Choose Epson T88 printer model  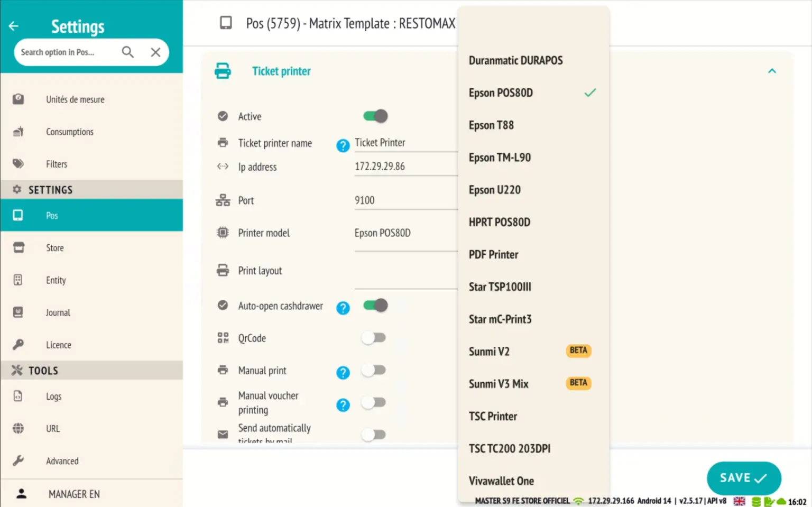534,125
